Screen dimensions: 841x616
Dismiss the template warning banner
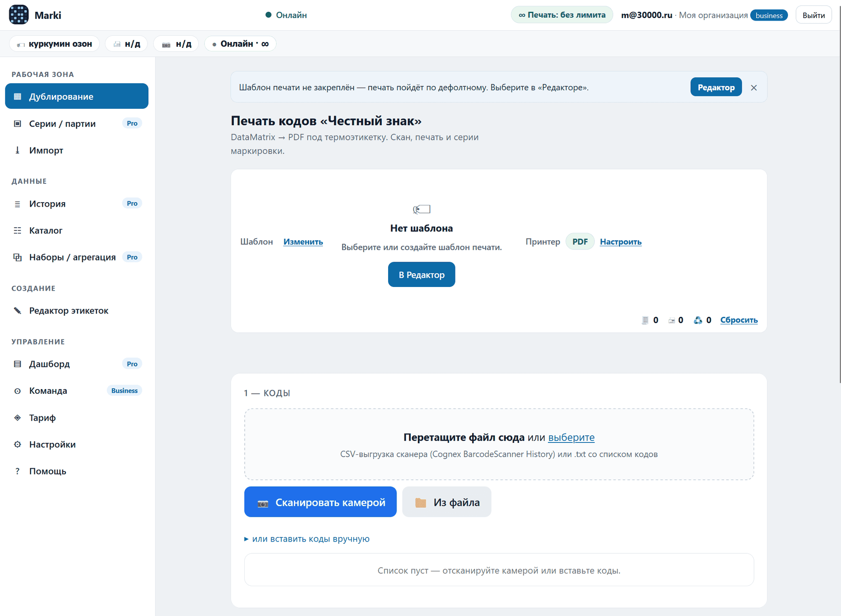754,87
